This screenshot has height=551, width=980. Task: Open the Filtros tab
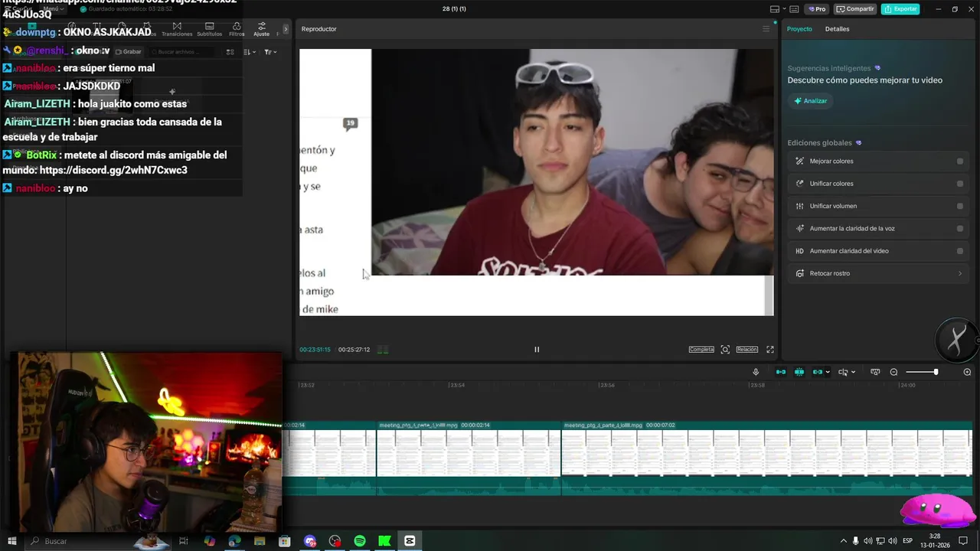click(237, 29)
